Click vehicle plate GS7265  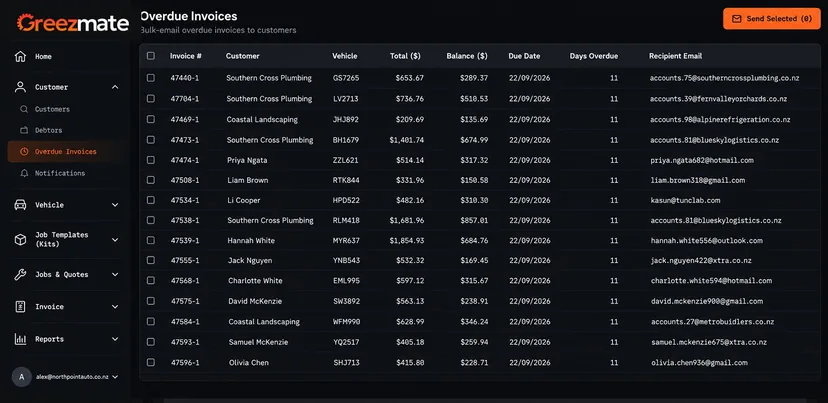click(346, 78)
